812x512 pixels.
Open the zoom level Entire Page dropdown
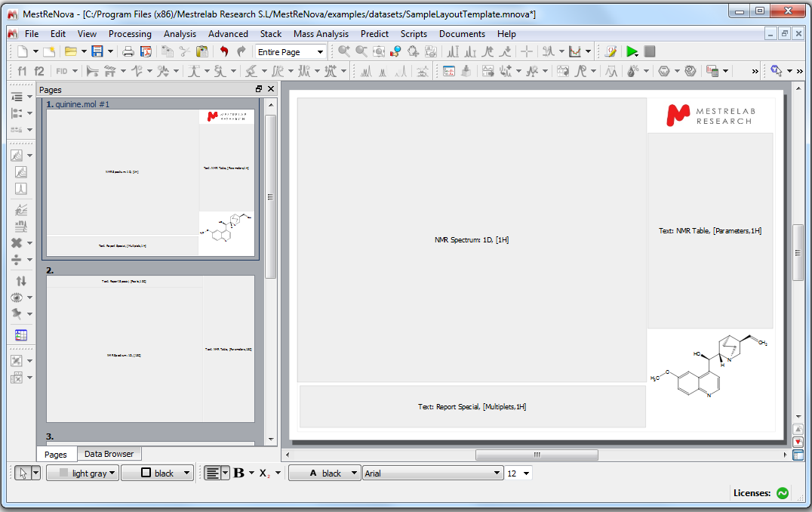pyautogui.click(x=290, y=52)
